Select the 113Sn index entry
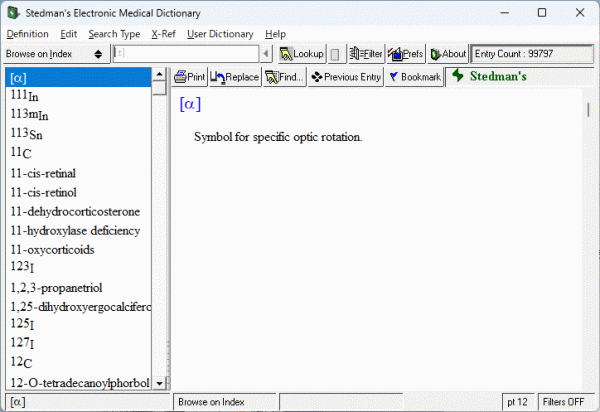This screenshot has height=412, width=600. [x=78, y=134]
